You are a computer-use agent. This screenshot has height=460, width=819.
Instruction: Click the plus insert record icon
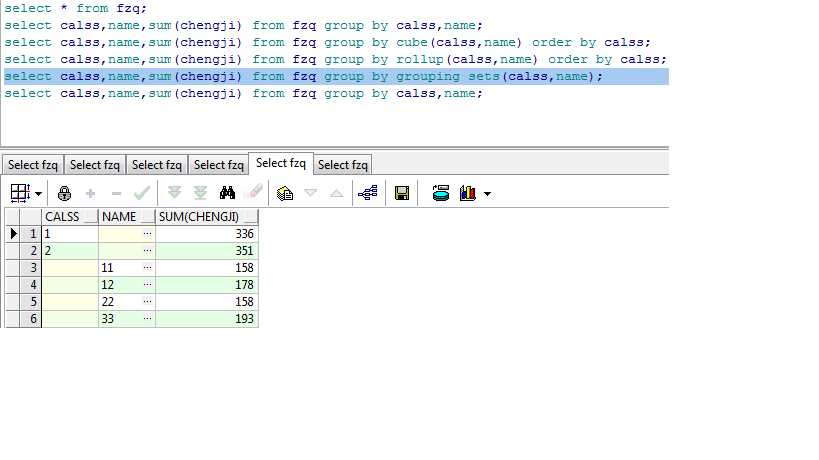pos(90,194)
